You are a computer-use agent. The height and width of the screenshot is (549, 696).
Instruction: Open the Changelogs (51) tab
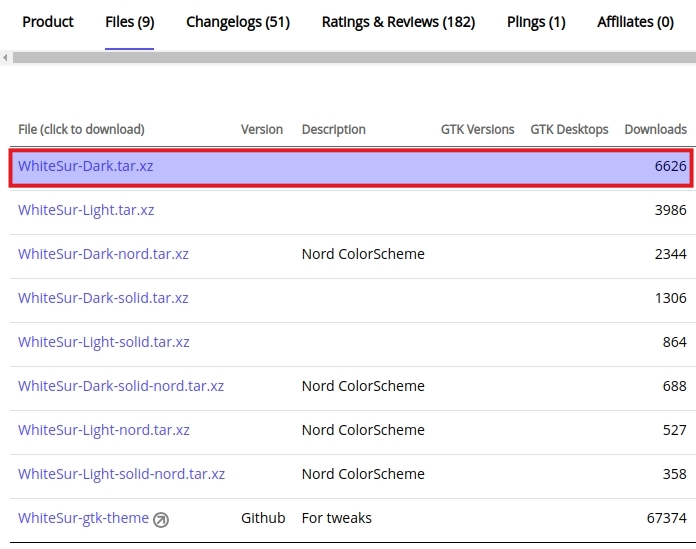[x=238, y=22]
